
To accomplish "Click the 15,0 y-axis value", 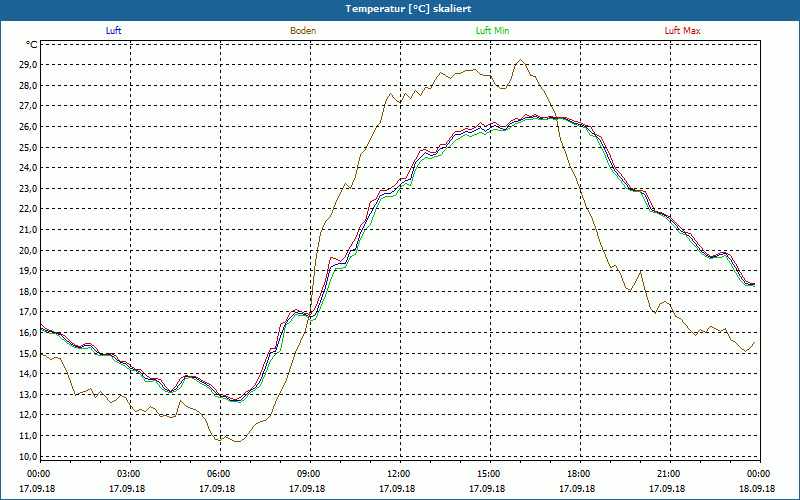I will [x=28, y=354].
